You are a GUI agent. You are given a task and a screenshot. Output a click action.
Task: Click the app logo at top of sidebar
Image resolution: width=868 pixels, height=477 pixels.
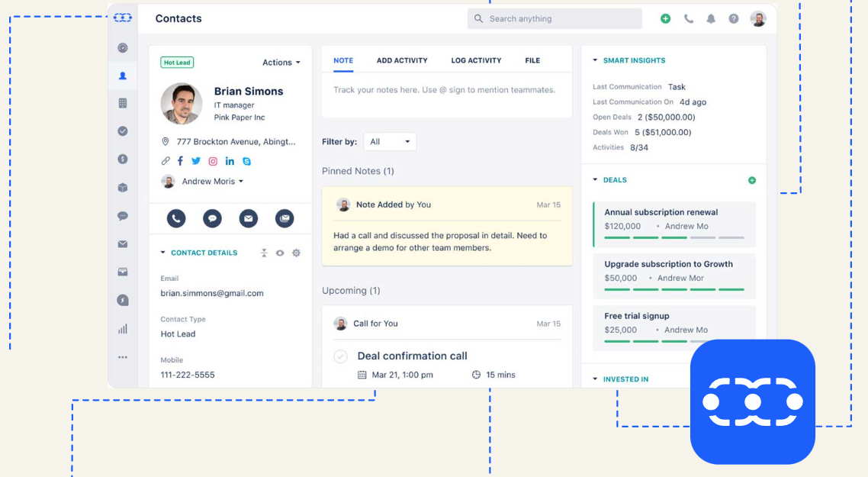(123, 18)
